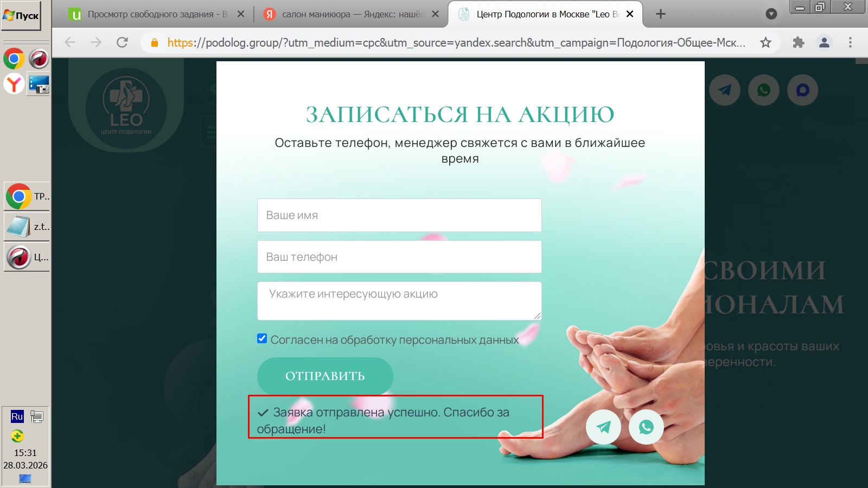Switch to the Просмотр свободного задания tab
The width and height of the screenshot is (868, 488).
tap(157, 14)
